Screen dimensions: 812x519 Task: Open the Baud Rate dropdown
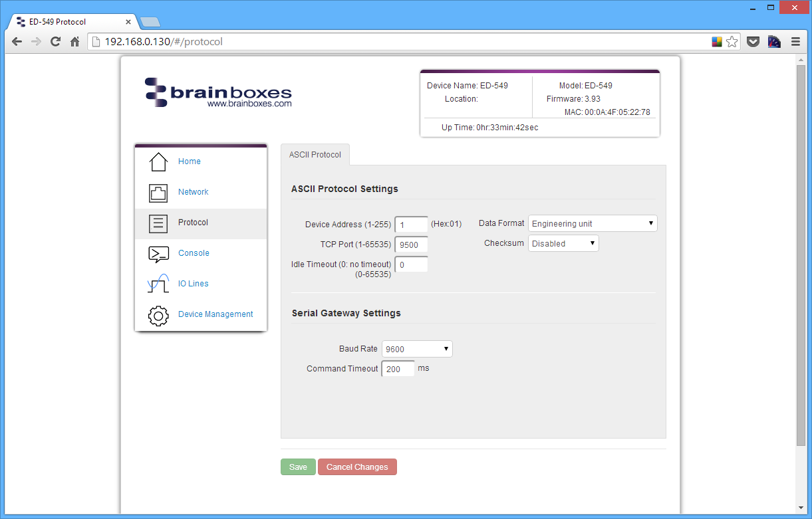(416, 348)
